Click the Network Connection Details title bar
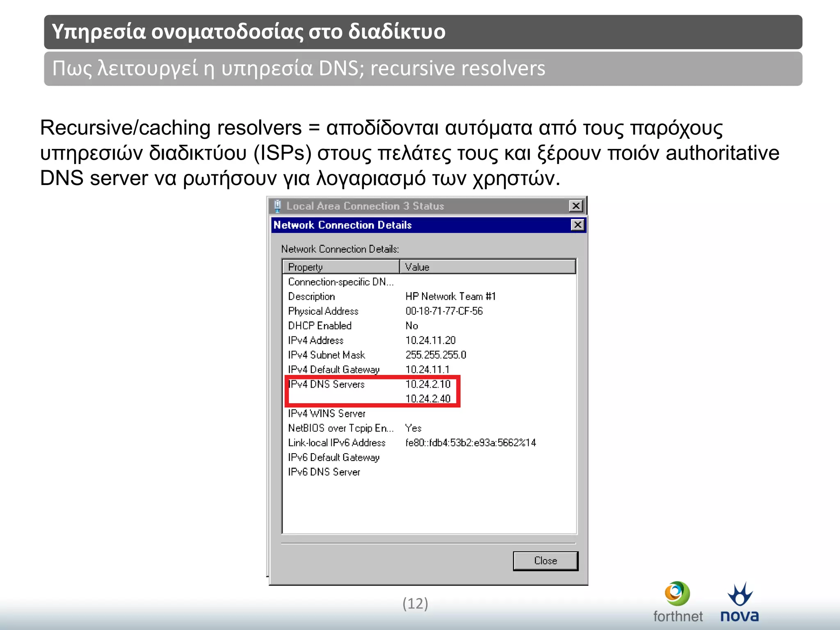The image size is (840, 630). pos(429,225)
